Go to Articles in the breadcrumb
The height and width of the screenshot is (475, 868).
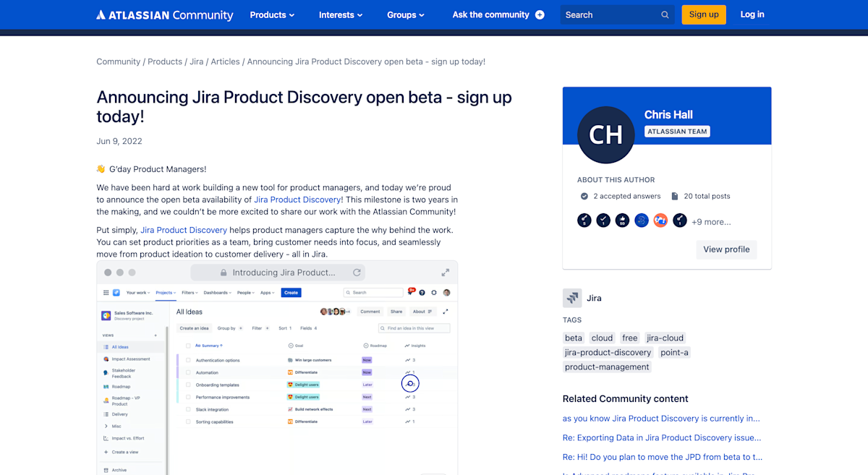coord(225,61)
